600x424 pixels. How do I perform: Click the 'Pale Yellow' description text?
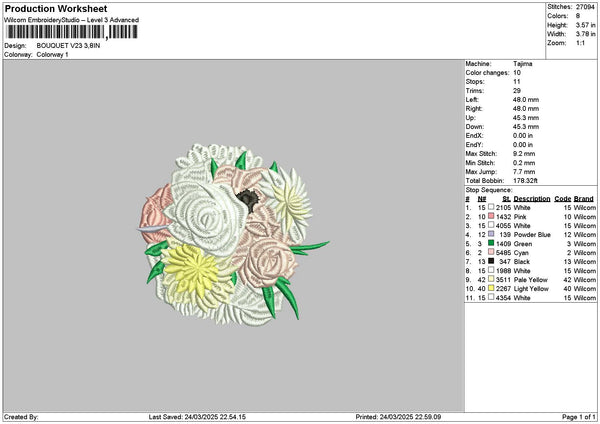coord(531,280)
